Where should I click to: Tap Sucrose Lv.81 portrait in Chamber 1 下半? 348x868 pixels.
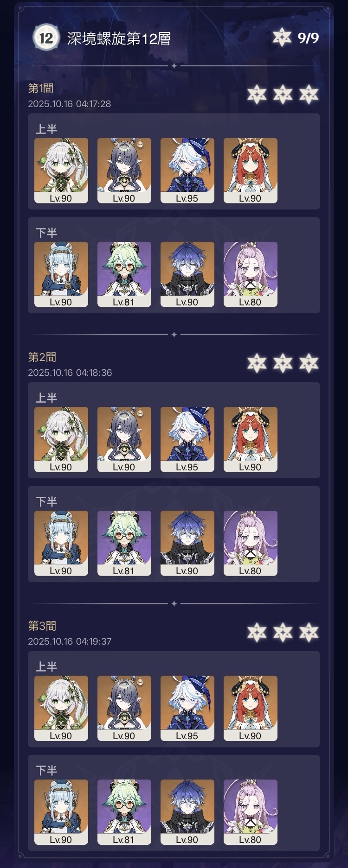pyautogui.click(x=124, y=274)
